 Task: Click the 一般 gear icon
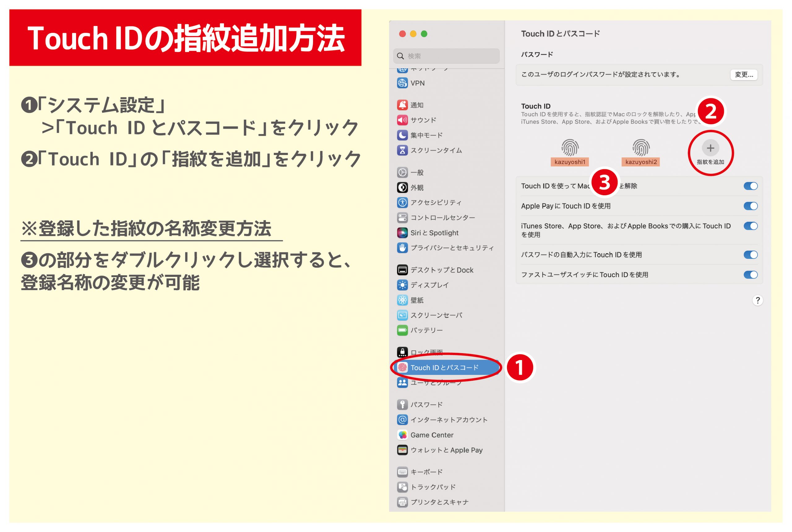(402, 172)
